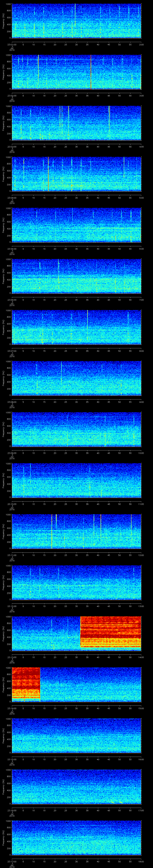153x868 pixels.
Task: Click the 23:08:00 start time label
Action: coord(12,402)
